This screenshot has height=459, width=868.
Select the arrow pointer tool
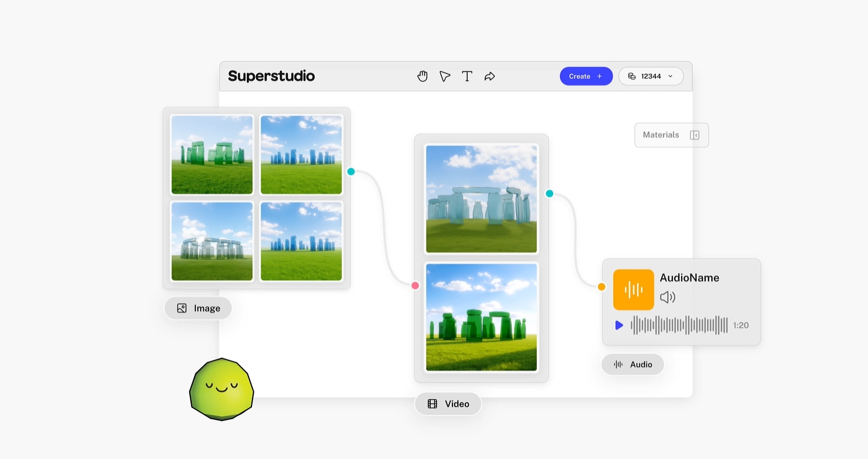point(445,76)
